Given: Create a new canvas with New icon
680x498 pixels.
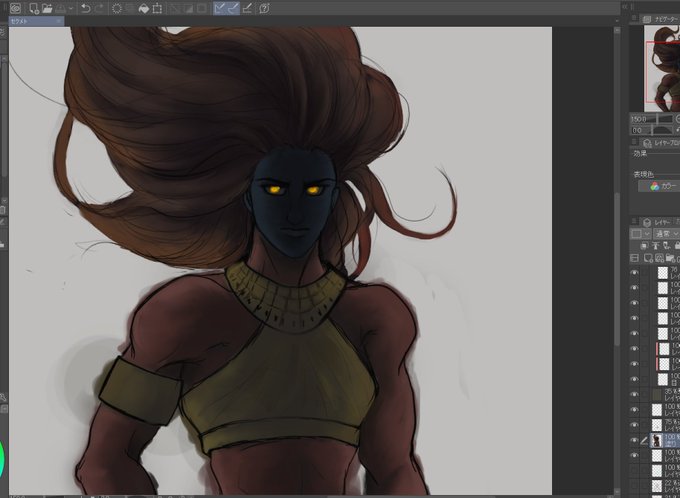Looking at the screenshot, I should click(x=34, y=8).
